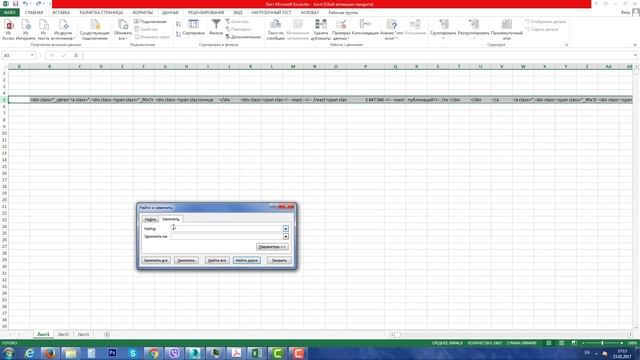Switch to View (ВИД) ribbon tab

[238, 12]
